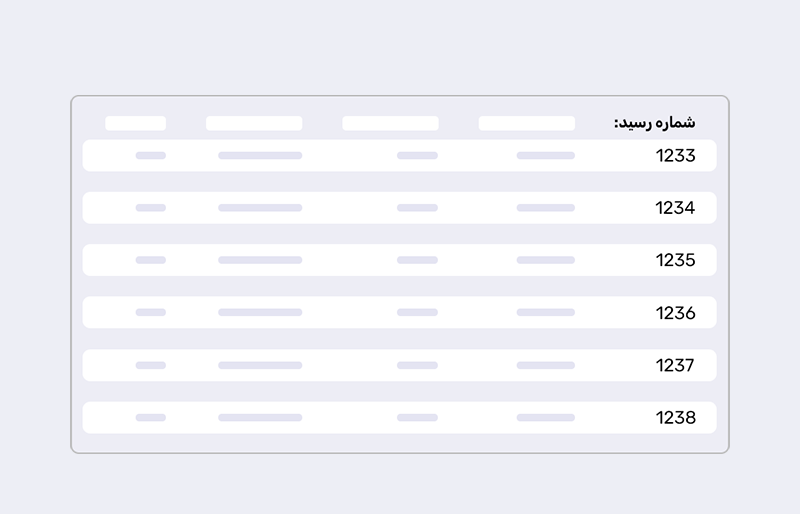Screen dimensions: 800x514
Task: Click the longest placeholder bar in row 1235
Action: 260,260
